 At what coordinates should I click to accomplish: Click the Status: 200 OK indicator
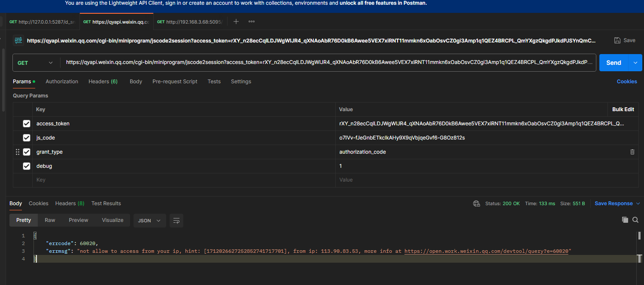tap(502, 203)
